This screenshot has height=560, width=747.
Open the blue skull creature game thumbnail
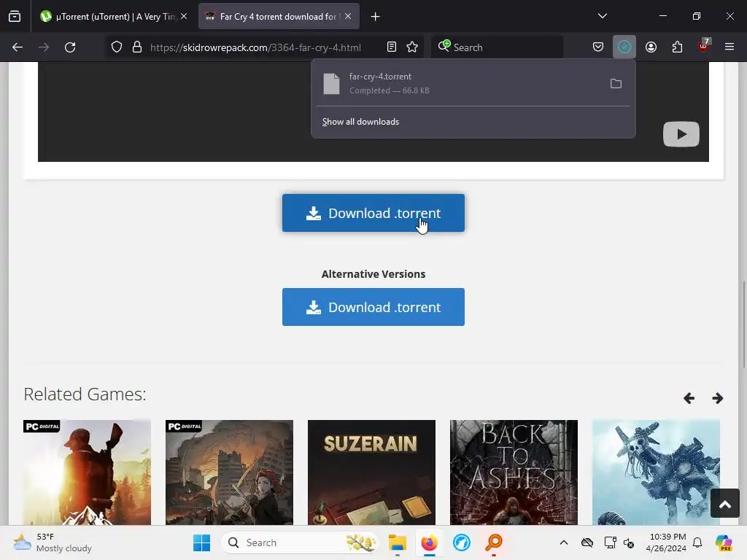coord(656,472)
